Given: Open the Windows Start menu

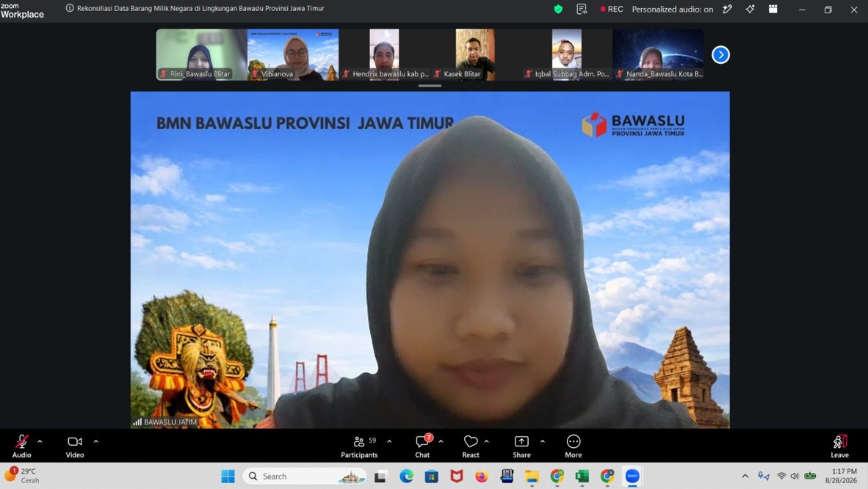Looking at the screenshot, I should 228,477.
